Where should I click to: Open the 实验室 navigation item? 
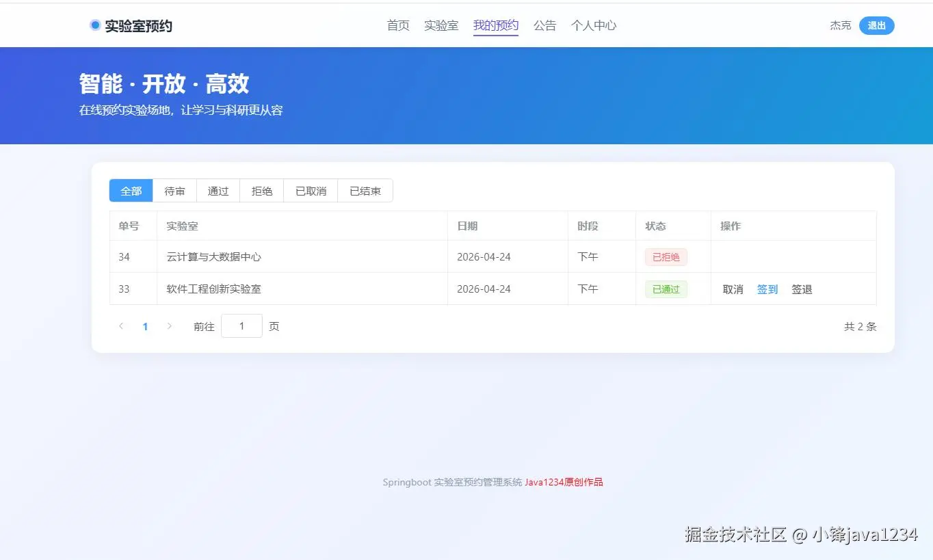441,25
